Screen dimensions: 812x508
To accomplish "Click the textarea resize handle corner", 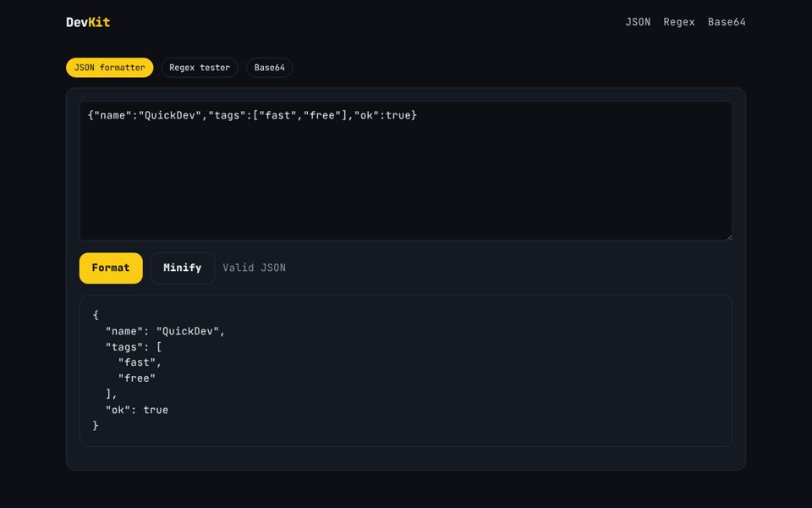I will 729,237.
